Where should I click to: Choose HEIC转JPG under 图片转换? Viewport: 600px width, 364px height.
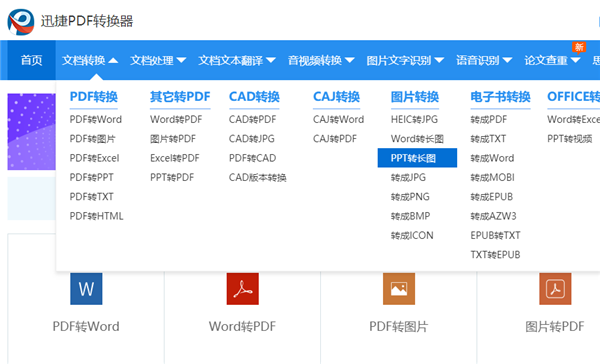coord(414,119)
